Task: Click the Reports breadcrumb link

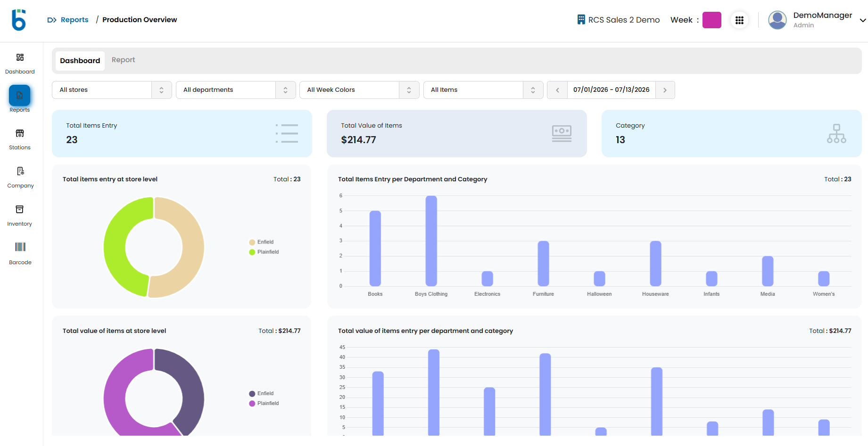Action: tap(74, 20)
